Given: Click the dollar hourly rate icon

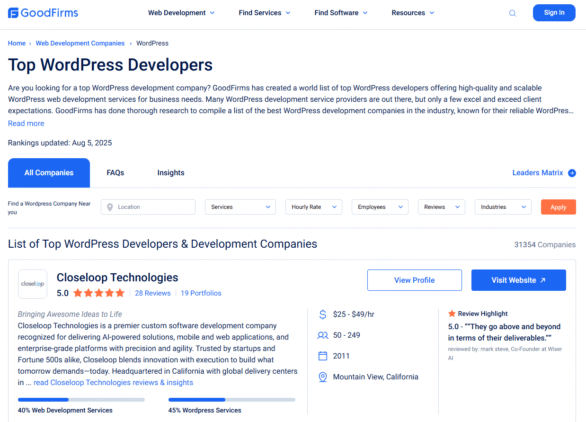Looking at the screenshot, I should pyautogui.click(x=323, y=314).
